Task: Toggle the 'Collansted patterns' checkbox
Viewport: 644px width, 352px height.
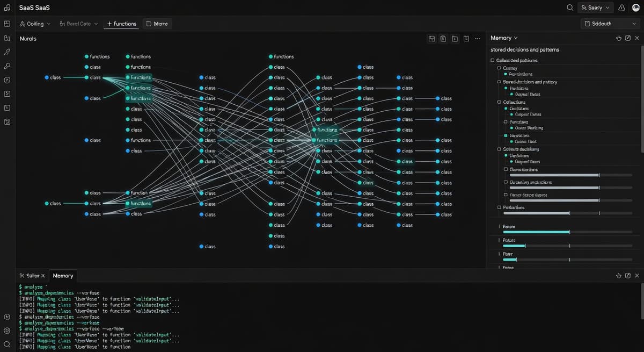Action: pyautogui.click(x=493, y=60)
